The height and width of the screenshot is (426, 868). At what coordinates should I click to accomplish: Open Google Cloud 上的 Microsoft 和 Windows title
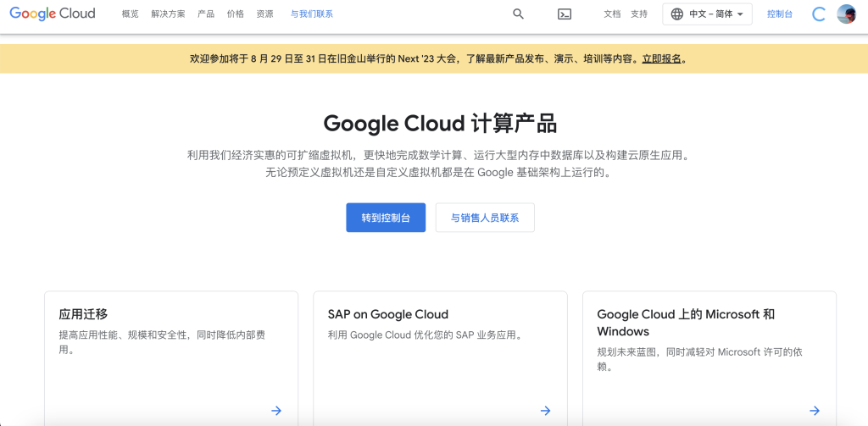[686, 323]
